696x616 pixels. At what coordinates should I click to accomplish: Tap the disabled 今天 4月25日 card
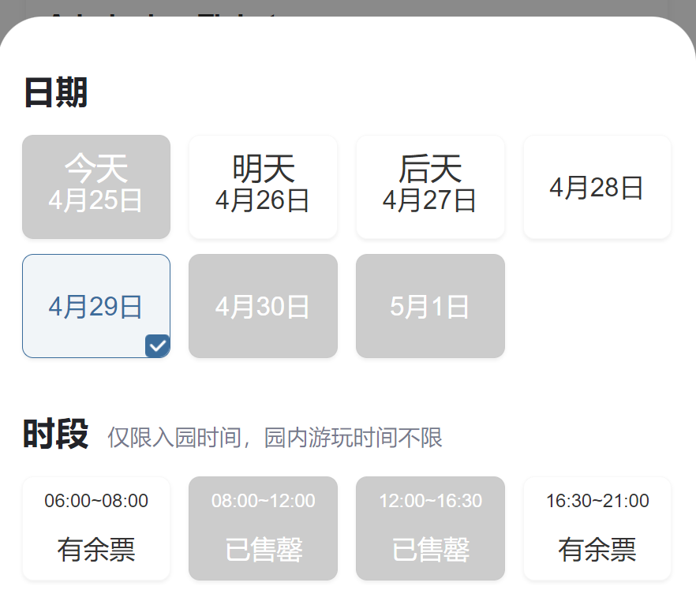(x=95, y=186)
